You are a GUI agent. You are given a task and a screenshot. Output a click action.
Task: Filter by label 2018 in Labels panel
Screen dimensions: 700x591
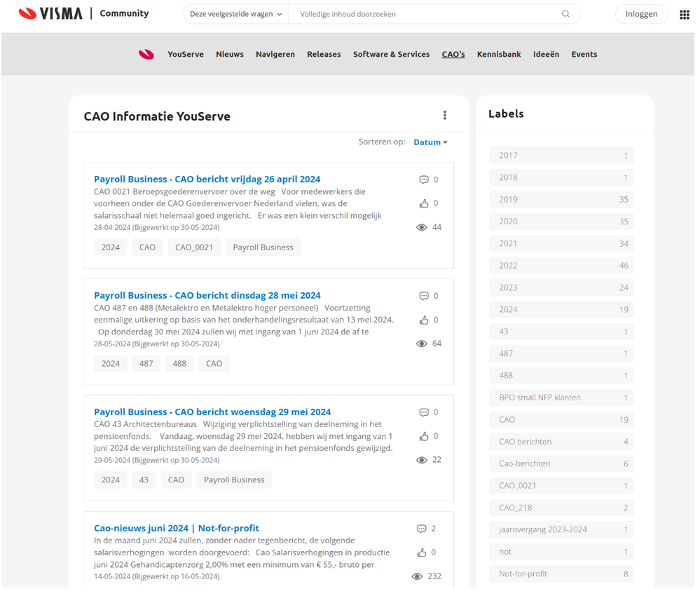coord(561,177)
